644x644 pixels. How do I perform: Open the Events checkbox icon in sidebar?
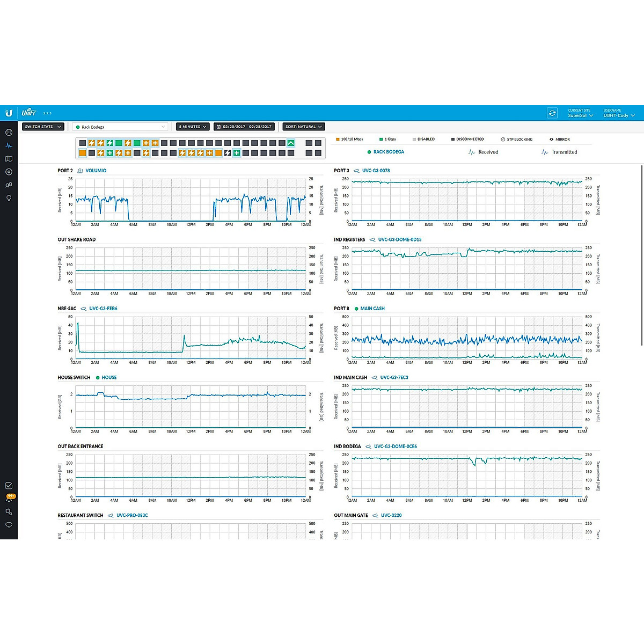coord(9,486)
